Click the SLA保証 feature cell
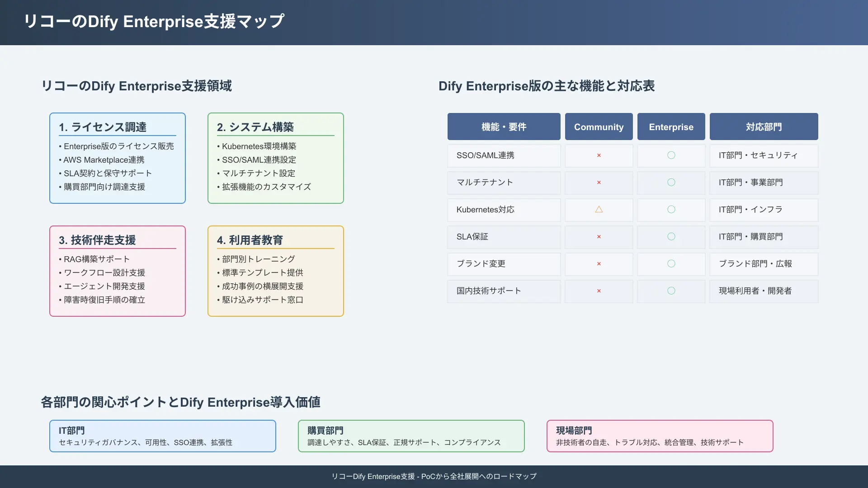Viewport: 868px width, 488px height. pyautogui.click(x=504, y=237)
